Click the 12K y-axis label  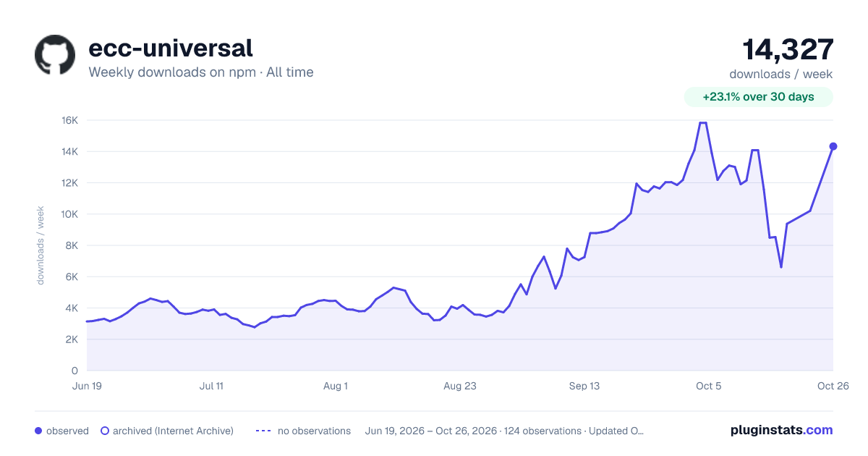coord(69,182)
